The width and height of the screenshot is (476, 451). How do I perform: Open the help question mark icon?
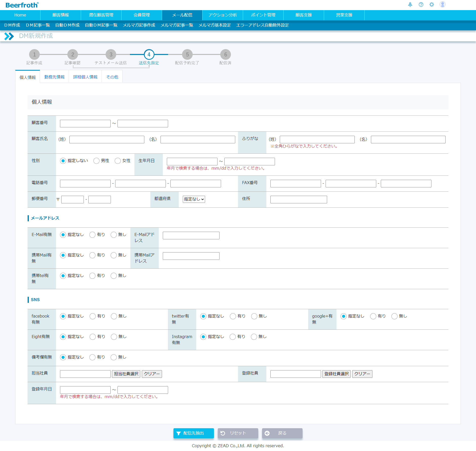tap(421, 5)
